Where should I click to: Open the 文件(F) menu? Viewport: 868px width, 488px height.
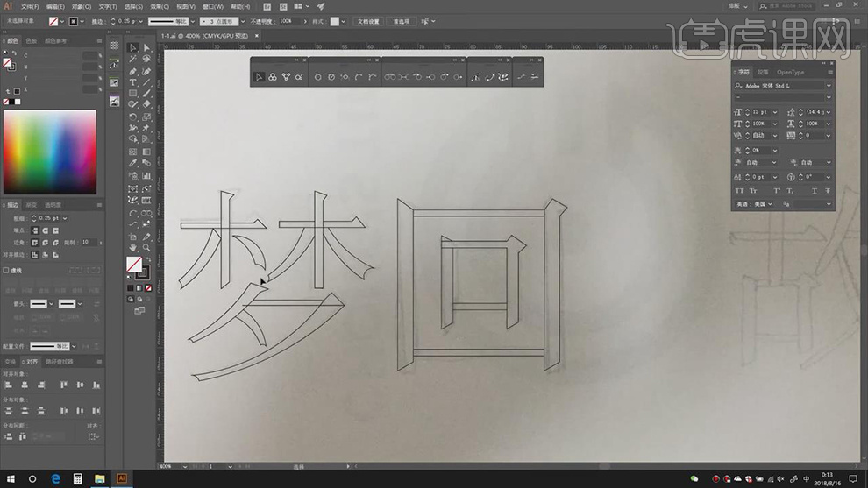tap(29, 6)
